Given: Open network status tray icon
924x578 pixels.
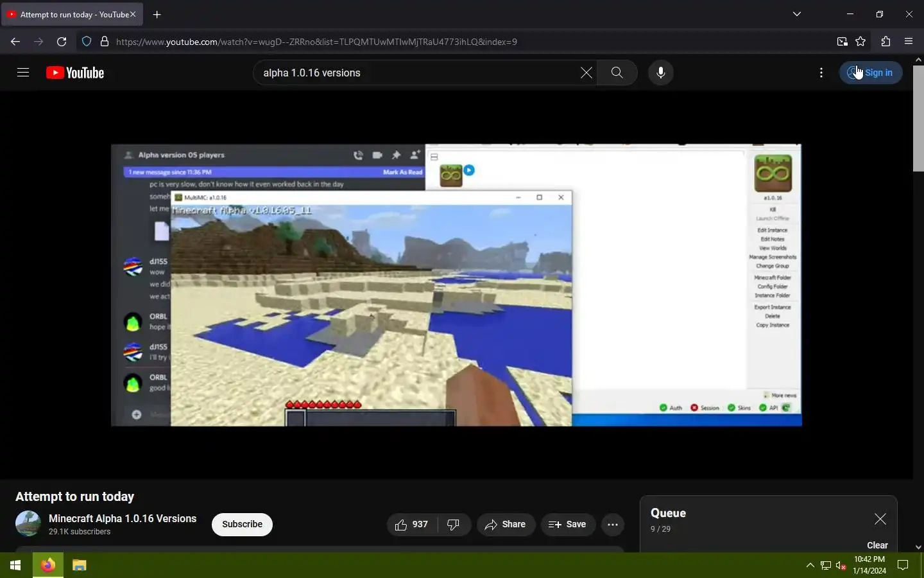Looking at the screenshot, I should coord(826,565).
